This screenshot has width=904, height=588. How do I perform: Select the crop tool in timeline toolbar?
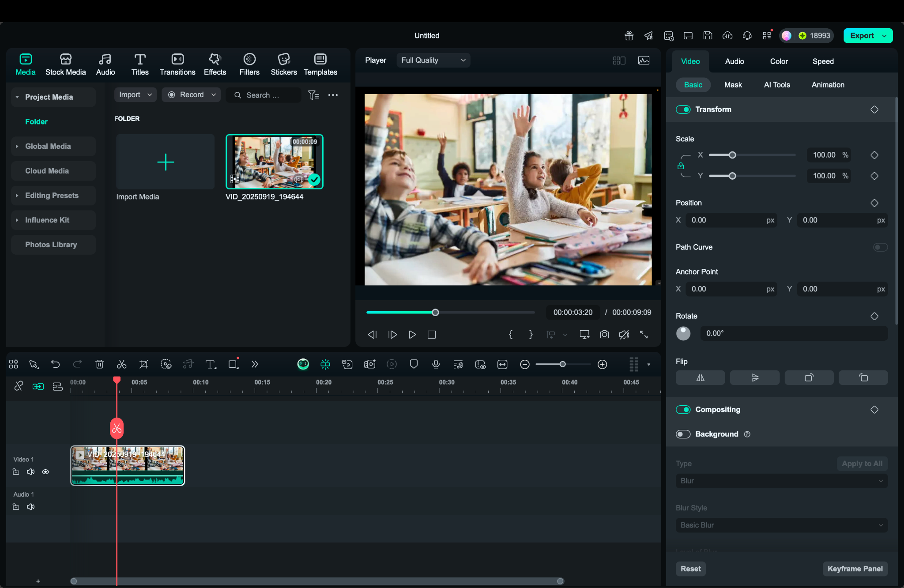pyautogui.click(x=144, y=364)
